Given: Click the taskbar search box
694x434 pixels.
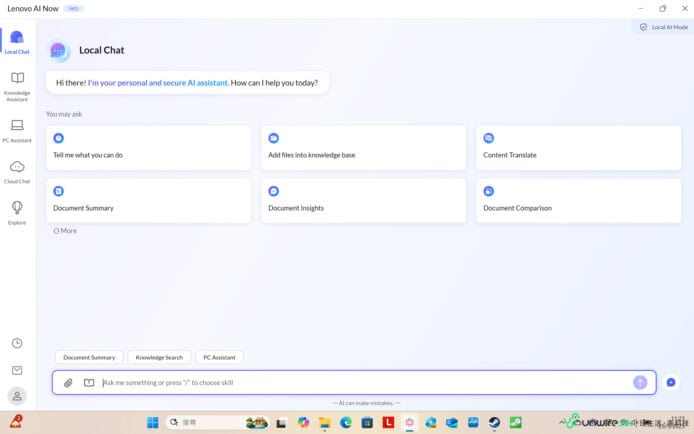Looking at the screenshot, I should 217,422.
